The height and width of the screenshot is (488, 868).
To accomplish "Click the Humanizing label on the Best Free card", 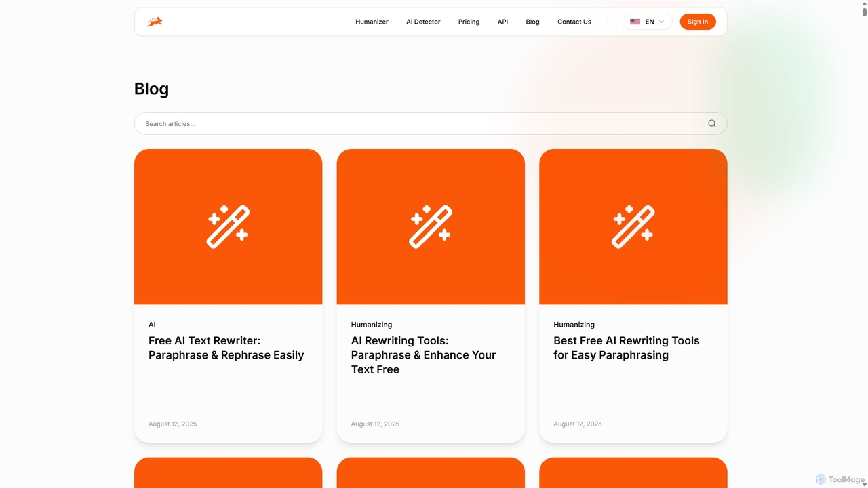I will pos(574,325).
